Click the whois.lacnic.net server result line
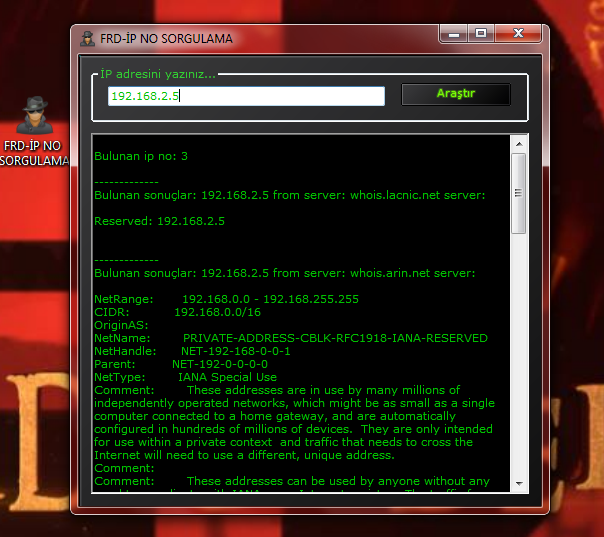This screenshot has width=604, height=537. (289, 196)
